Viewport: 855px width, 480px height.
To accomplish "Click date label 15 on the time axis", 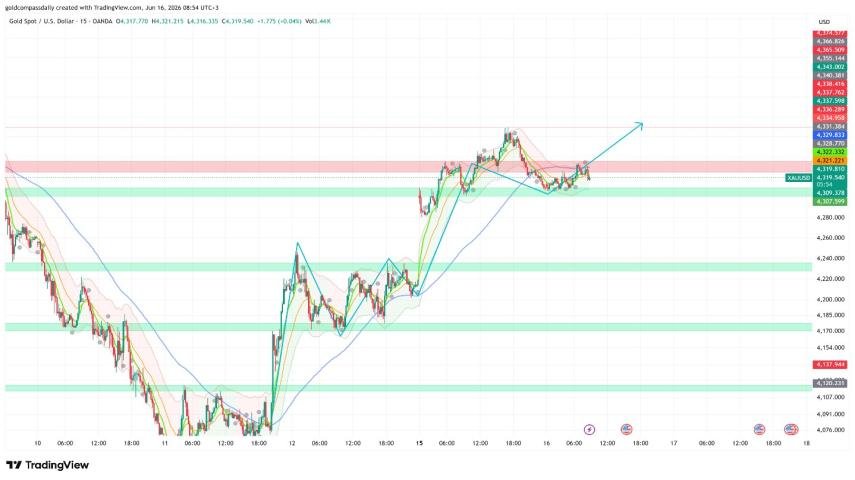I will coord(419,443).
